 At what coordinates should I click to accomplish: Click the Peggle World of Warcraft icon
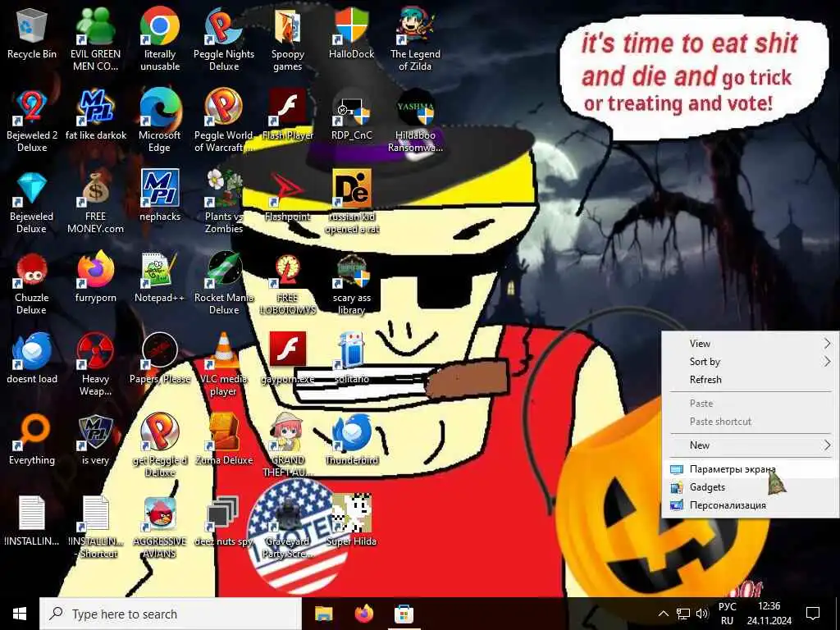point(224,108)
